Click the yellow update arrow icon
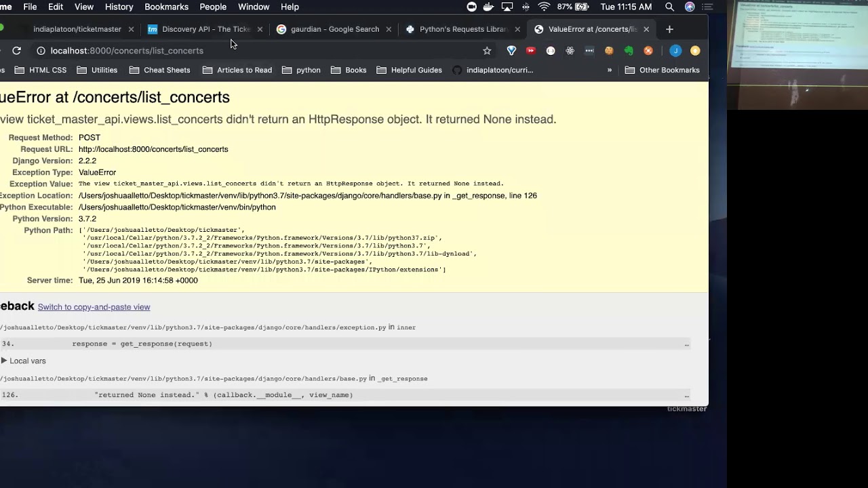868x488 pixels. click(695, 51)
